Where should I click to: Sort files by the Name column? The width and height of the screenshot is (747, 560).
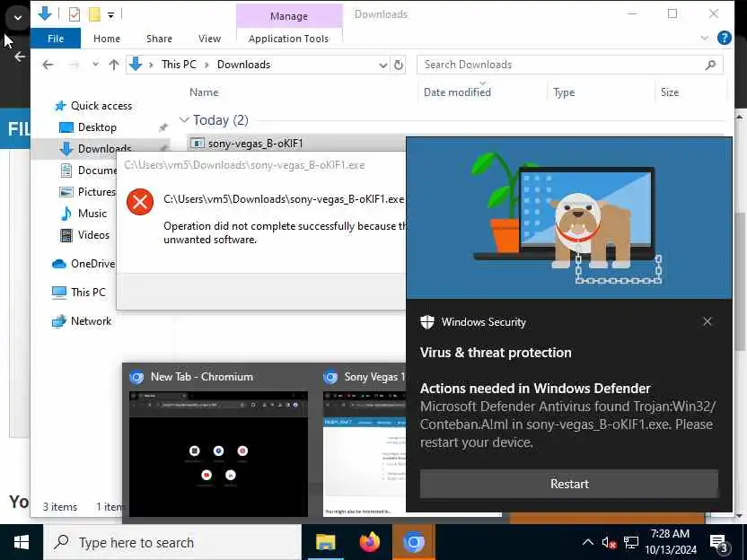204,92
